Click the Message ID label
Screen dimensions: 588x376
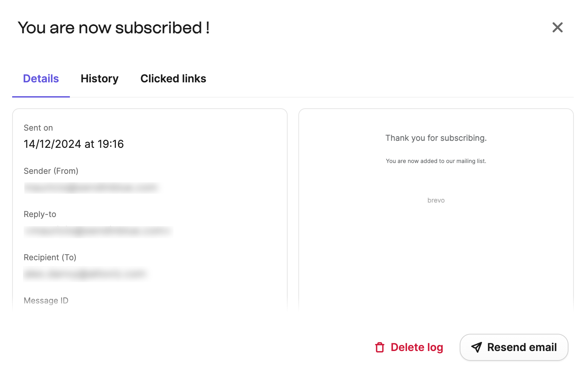click(x=46, y=301)
